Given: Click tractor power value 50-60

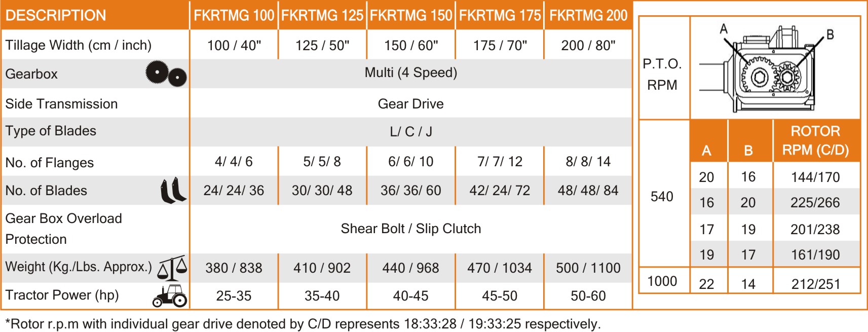Looking at the screenshot, I should [588, 296].
